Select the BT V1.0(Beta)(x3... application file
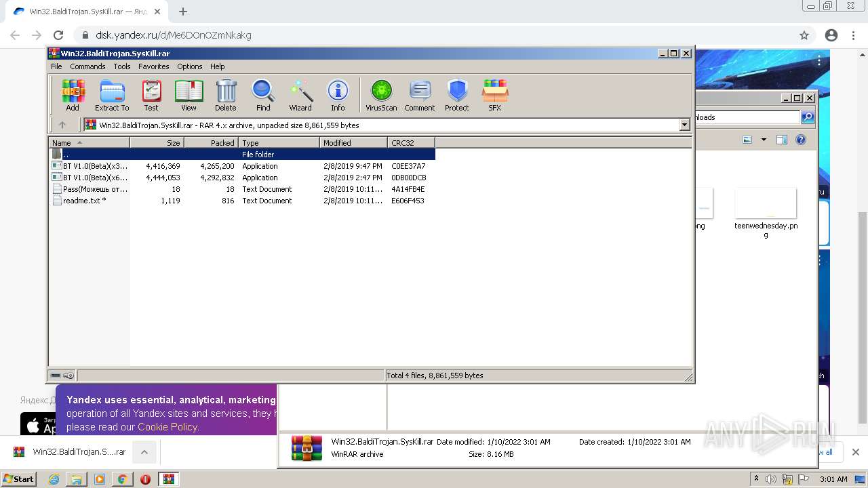Viewport: 868px width, 488px height. (242, 166)
